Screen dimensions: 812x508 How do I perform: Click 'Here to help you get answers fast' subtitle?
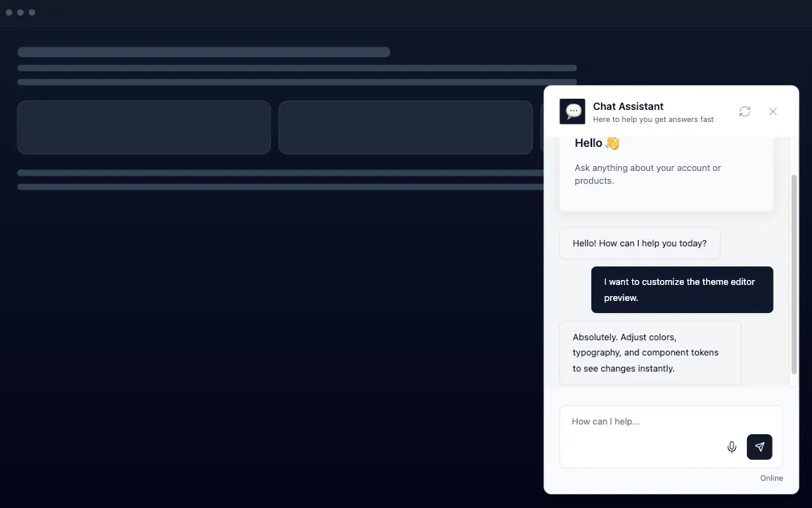pos(653,120)
